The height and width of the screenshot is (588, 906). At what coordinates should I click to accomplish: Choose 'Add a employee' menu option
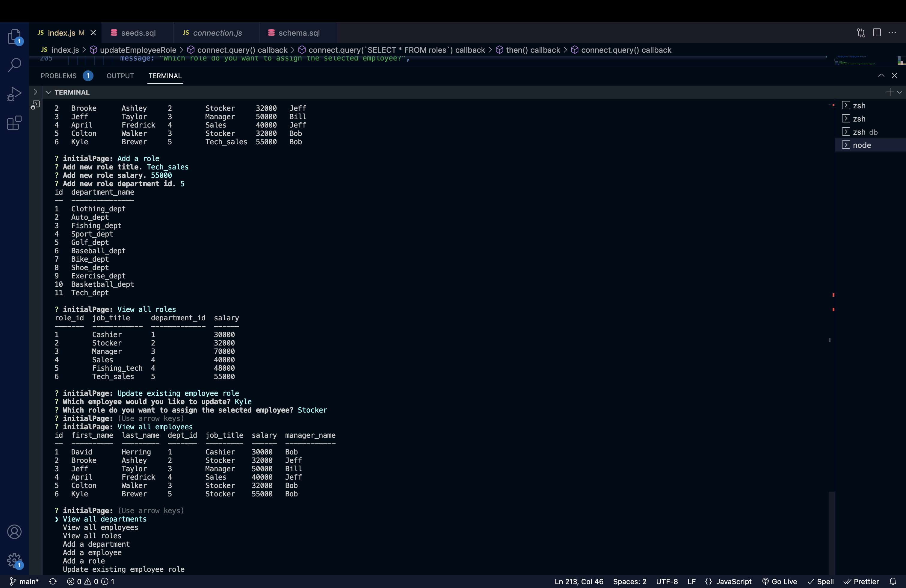tap(92, 552)
